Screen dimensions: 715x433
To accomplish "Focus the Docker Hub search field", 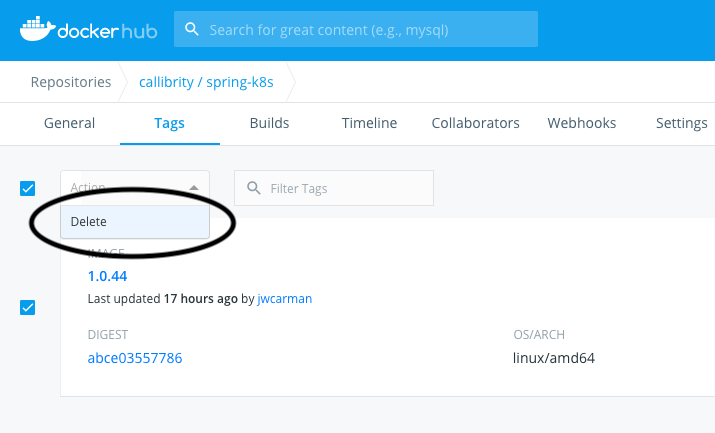I will coord(356,29).
